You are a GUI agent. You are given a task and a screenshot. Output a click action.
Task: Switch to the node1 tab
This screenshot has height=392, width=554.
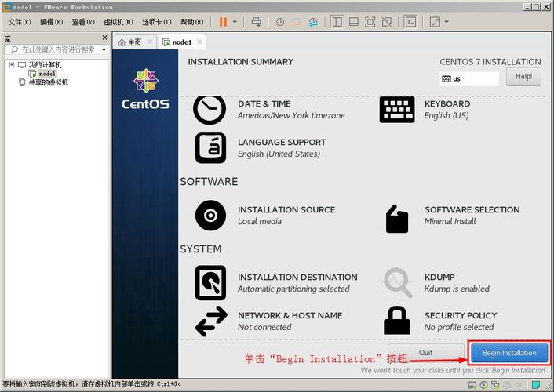click(x=181, y=42)
